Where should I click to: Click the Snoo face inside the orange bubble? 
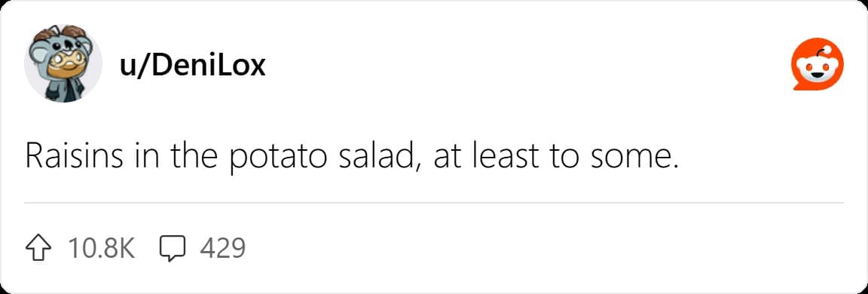point(817,69)
